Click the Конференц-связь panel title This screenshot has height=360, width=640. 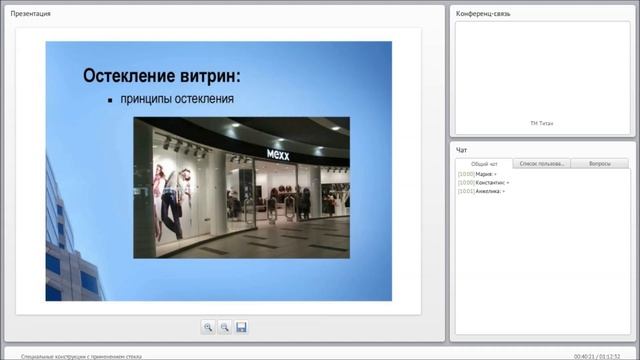(x=483, y=13)
